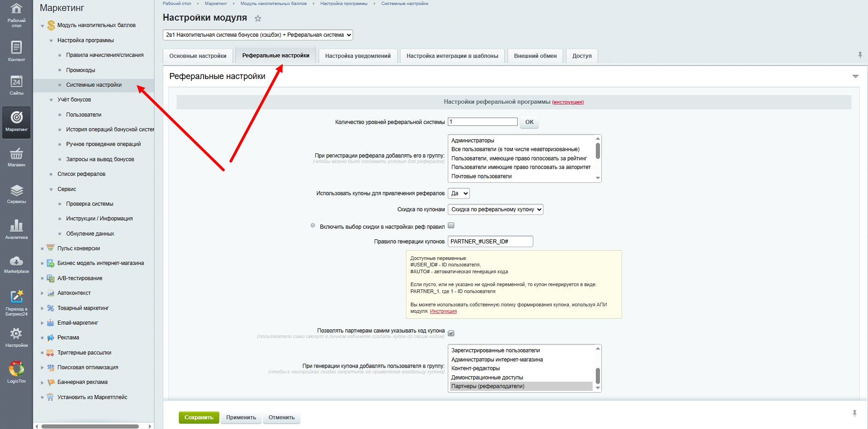This screenshot has height=429, width=868.
Task: Toggle Включить выбор скидки в настройках реф правил
Action: 451,226
